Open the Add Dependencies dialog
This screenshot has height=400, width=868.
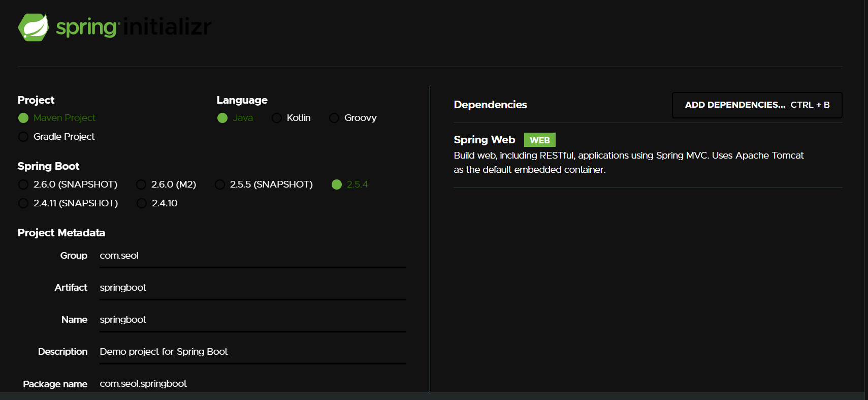point(757,105)
